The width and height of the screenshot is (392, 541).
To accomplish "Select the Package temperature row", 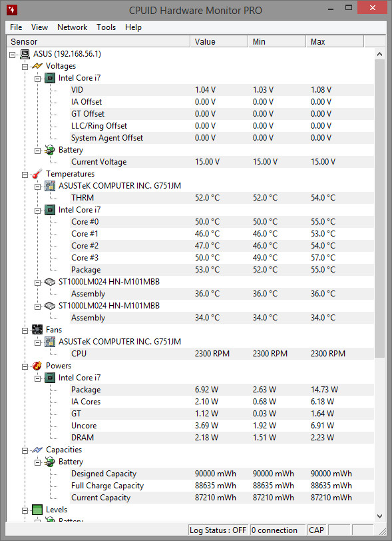I will 222,270.
